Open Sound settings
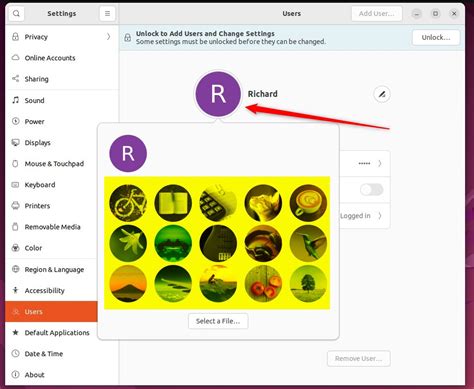 [x=62, y=100]
